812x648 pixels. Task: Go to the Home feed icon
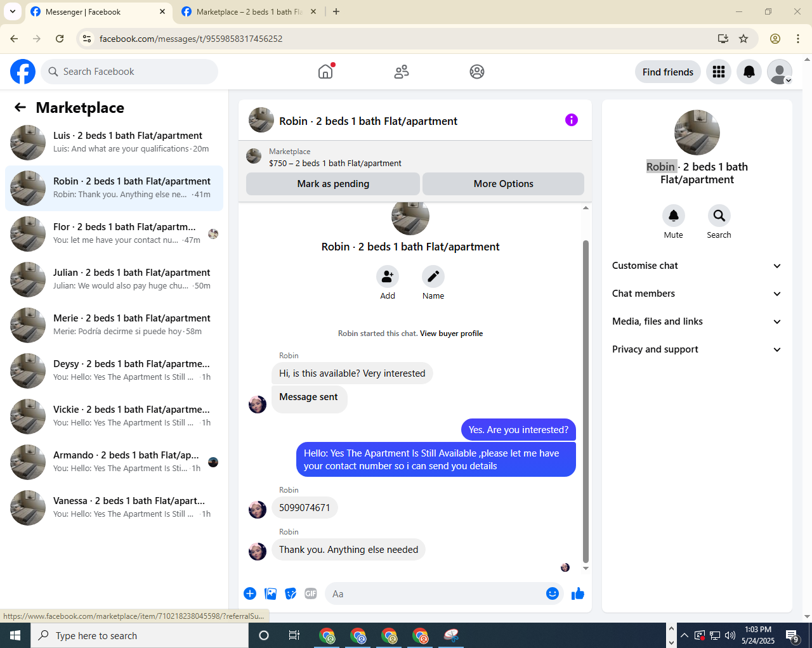click(325, 72)
